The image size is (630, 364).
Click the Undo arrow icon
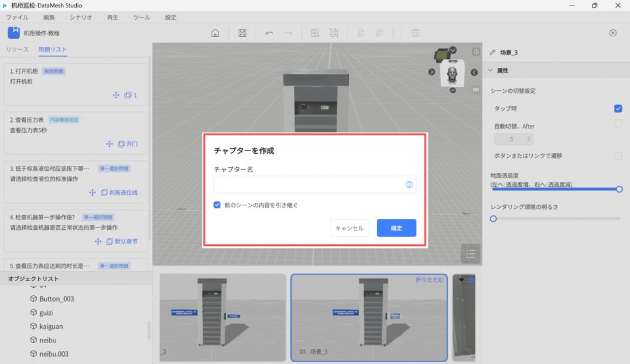pyautogui.click(x=269, y=33)
